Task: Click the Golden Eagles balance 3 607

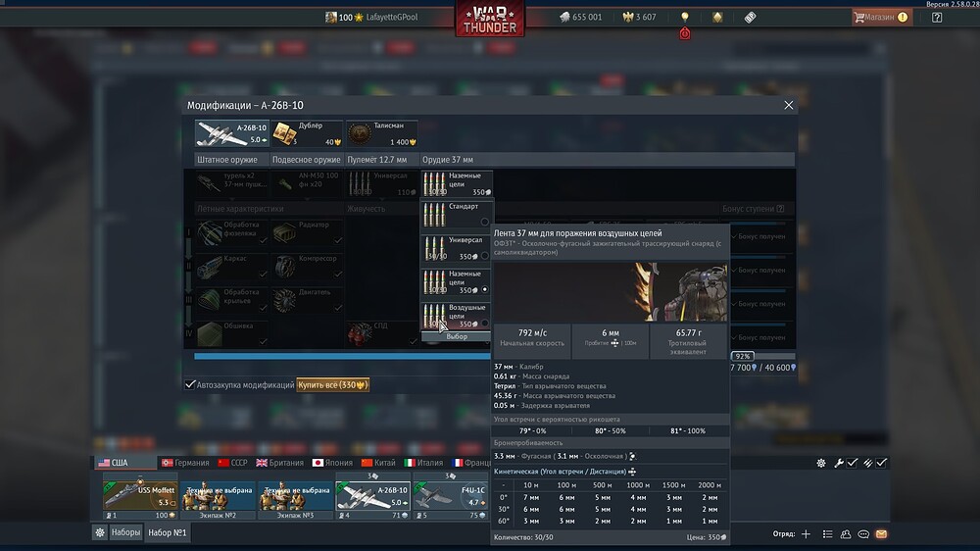Action: point(639,17)
